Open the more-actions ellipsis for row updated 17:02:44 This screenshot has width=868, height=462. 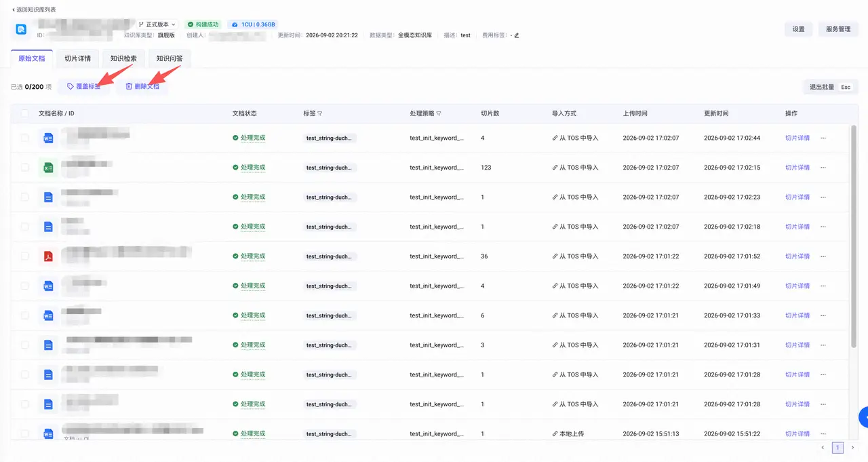[823, 138]
